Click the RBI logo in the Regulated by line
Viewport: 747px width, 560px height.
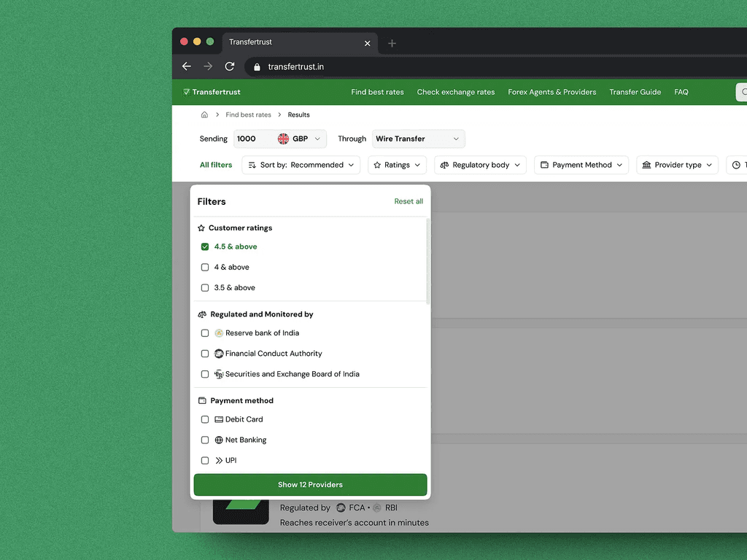[377, 507]
